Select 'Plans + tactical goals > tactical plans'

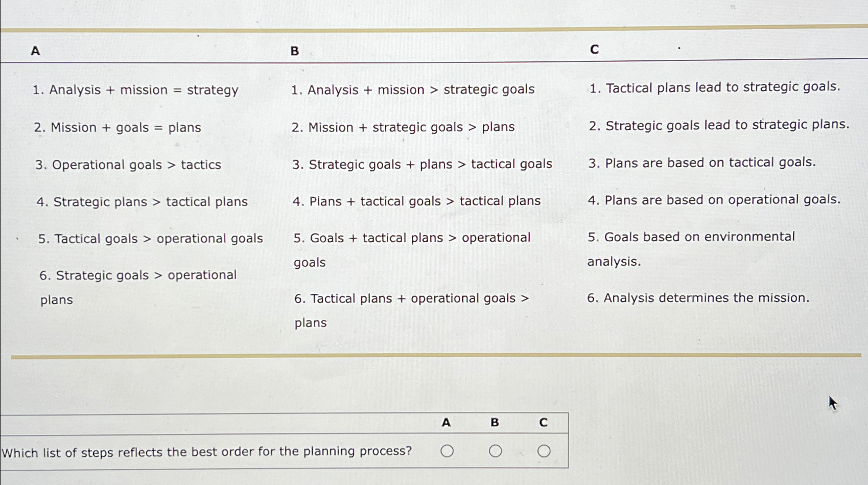point(417,201)
